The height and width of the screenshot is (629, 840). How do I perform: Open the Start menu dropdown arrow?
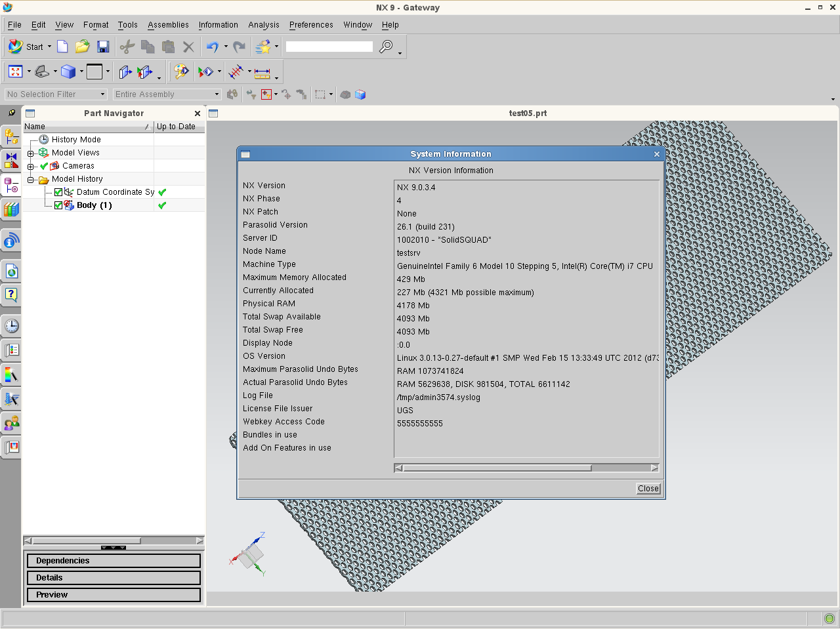(x=49, y=47)
